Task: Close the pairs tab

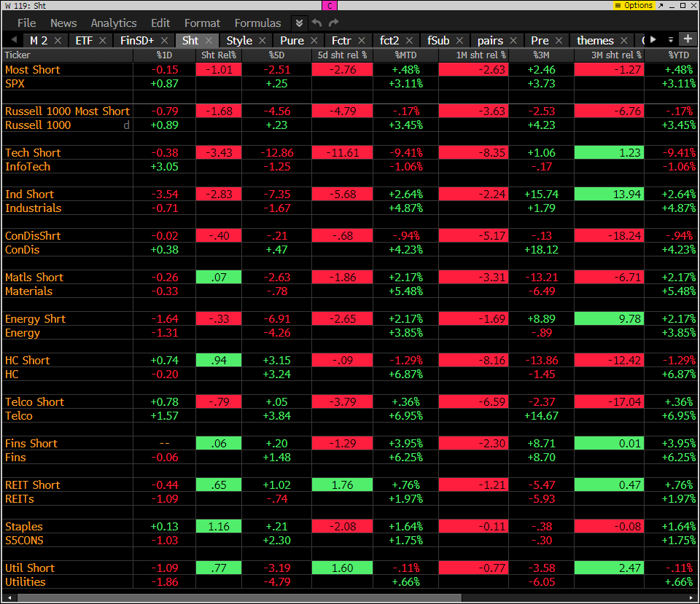Action: coord(513,41)
